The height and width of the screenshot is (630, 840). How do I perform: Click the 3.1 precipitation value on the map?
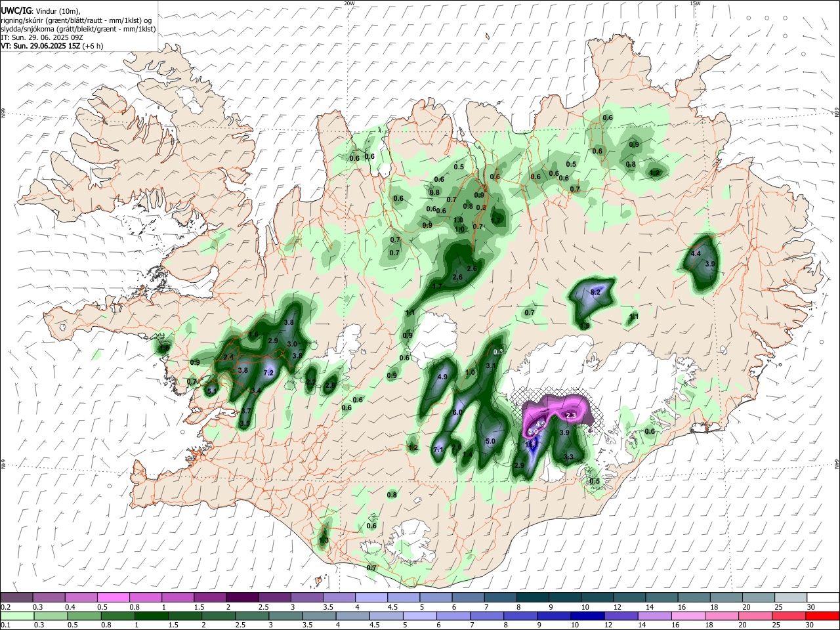(490, 366)
